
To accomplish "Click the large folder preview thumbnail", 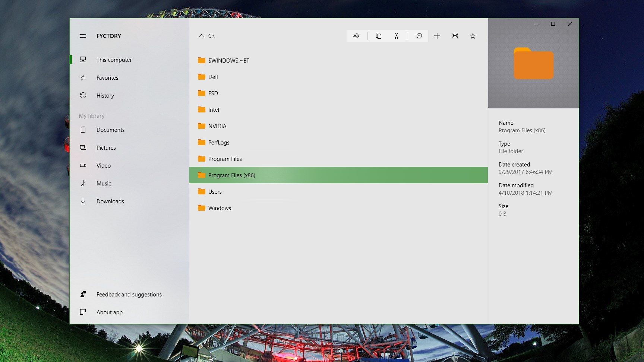I will click(x=534, y=63).
